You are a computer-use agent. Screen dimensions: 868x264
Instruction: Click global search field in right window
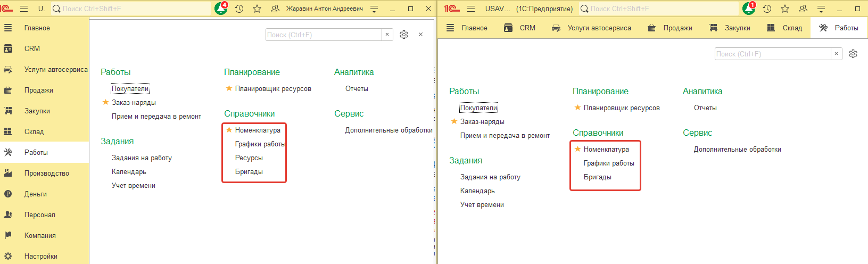click(659, 9)
